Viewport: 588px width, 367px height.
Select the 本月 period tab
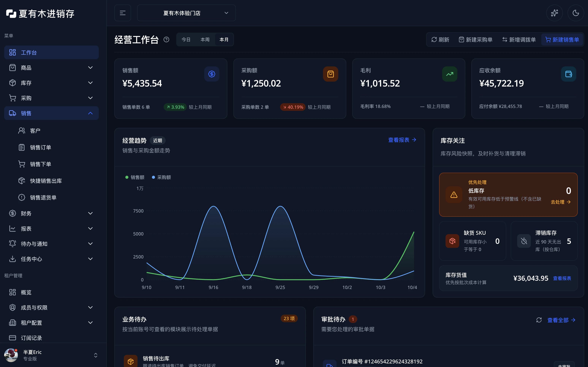[224, 39]
